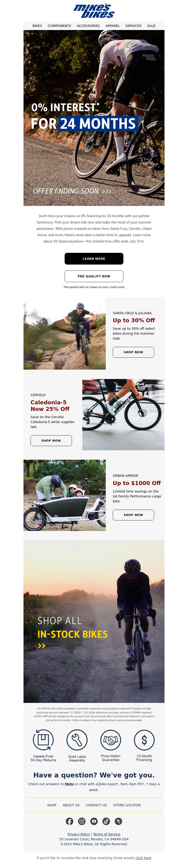Open the STORE LOCATOR footer link
The image size is (188, 868).
[x=127, y=805]
